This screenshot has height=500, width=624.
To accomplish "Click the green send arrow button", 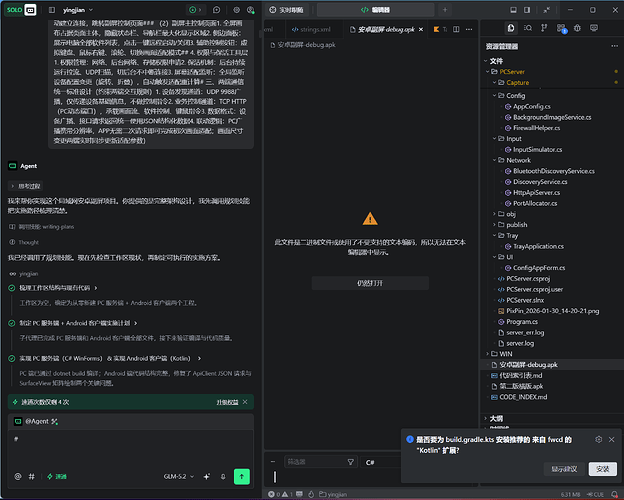I will pos(242,477).
